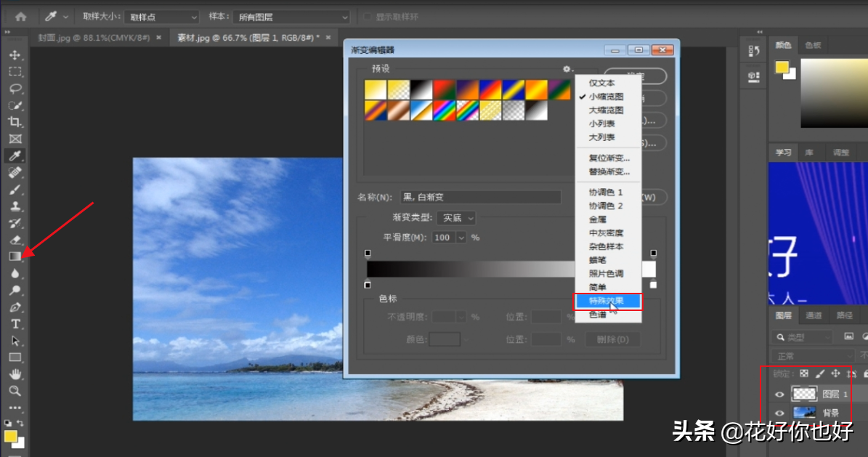Swap foreground and background colors

(x=20, y=423)
